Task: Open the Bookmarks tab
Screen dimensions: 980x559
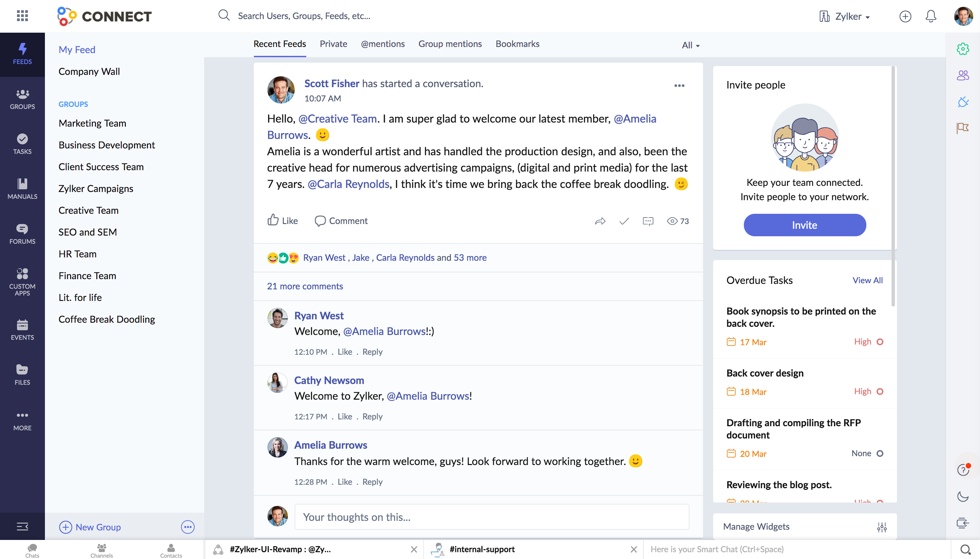Action: [517, 44]
